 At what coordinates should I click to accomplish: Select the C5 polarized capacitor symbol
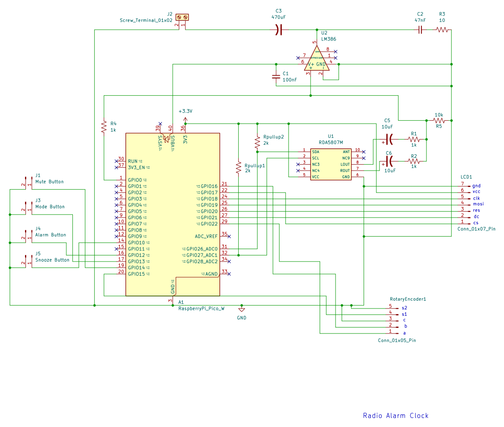389,140
